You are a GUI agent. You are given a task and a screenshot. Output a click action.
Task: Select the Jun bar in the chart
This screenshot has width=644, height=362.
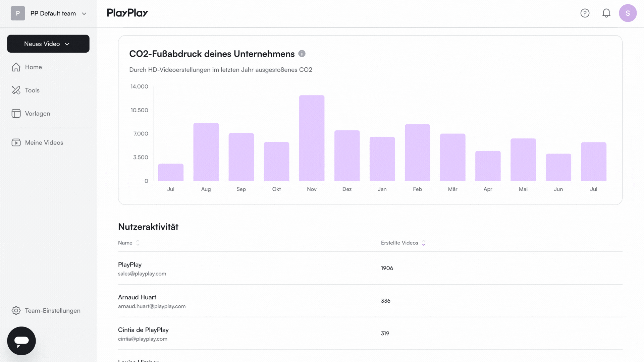[558, 167]
